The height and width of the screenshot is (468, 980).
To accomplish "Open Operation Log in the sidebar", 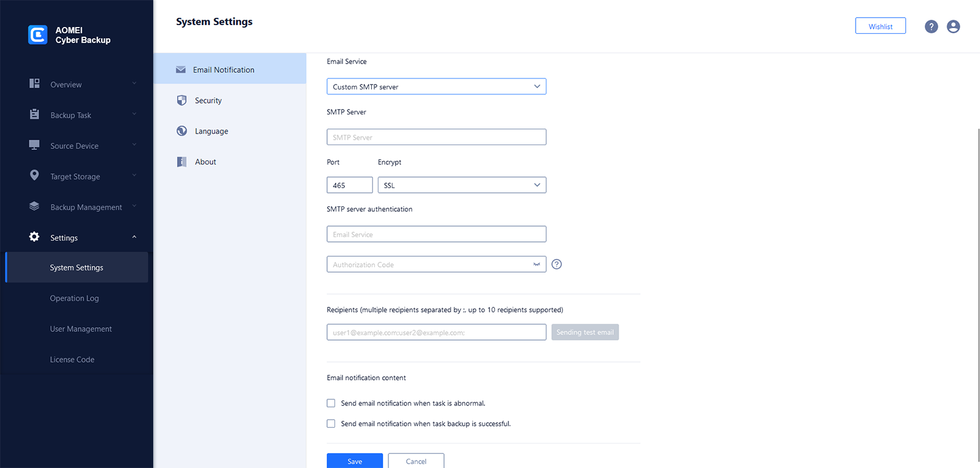I will click(x=74, y=298).
